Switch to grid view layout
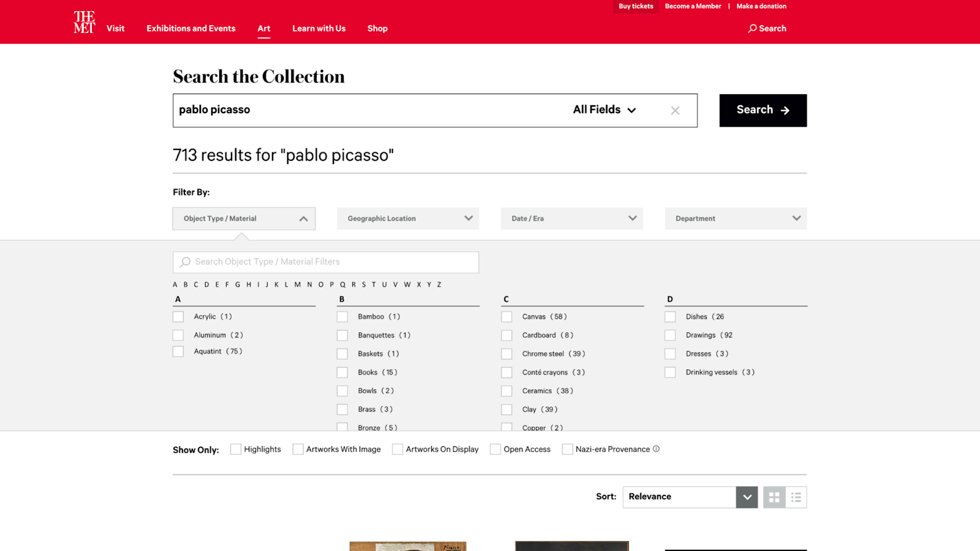980x551 pixels. click(774, 497)
